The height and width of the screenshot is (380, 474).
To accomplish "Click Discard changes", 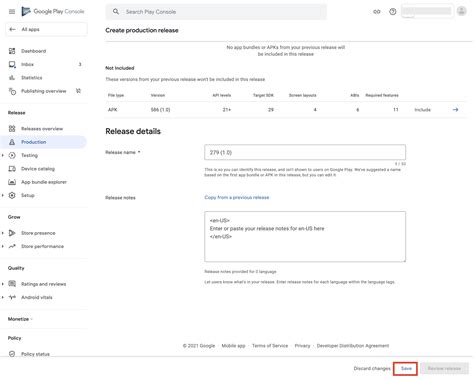I will click(372, 368).
